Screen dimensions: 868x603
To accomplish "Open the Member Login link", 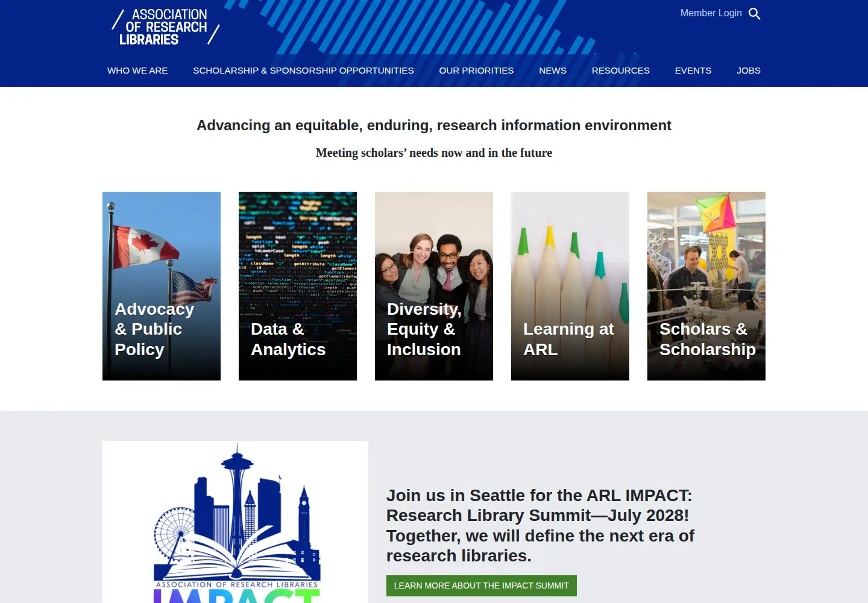I will click(711, 13).
